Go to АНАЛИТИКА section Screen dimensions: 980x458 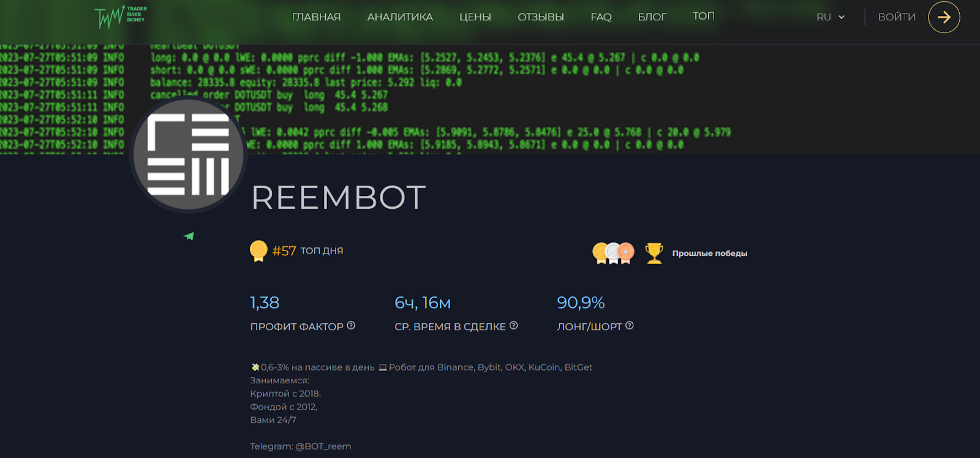[400, 17]
